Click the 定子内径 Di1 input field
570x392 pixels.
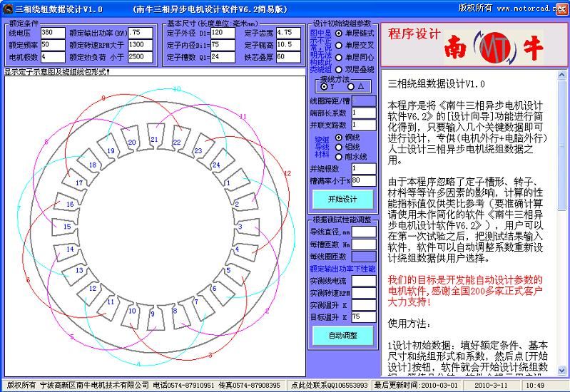tap(223, 45)
